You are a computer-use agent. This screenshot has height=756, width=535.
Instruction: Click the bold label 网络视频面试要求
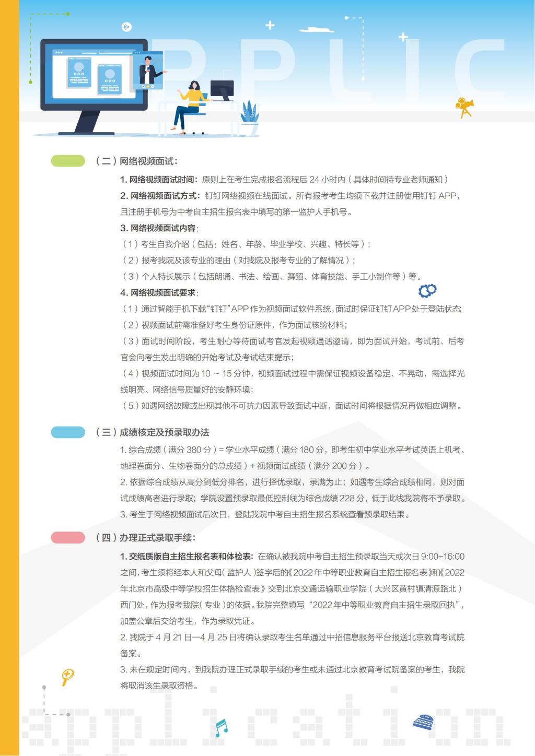point(159,293)
